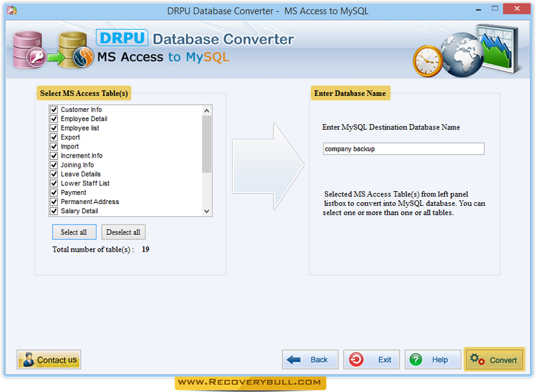This screenshot has width=536, height=392.
Task: Uncheck the Employee Detail checkbox
Action: [x=53, y=118]
